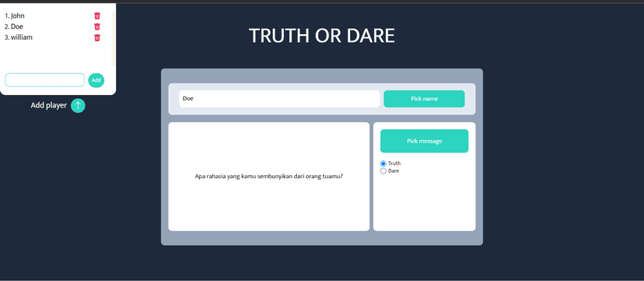Click the 'Add player' label

[48, 106]
